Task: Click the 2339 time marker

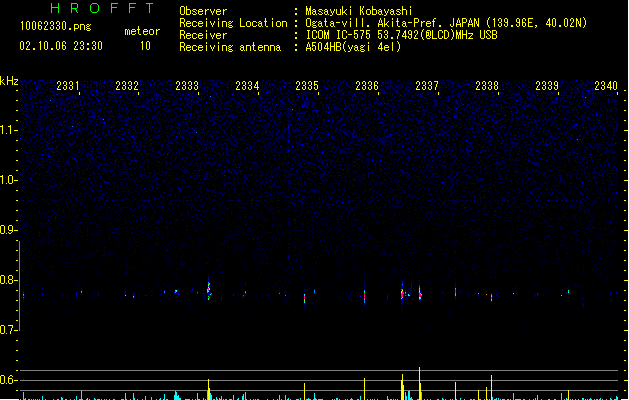Action: tap(547, 86)
